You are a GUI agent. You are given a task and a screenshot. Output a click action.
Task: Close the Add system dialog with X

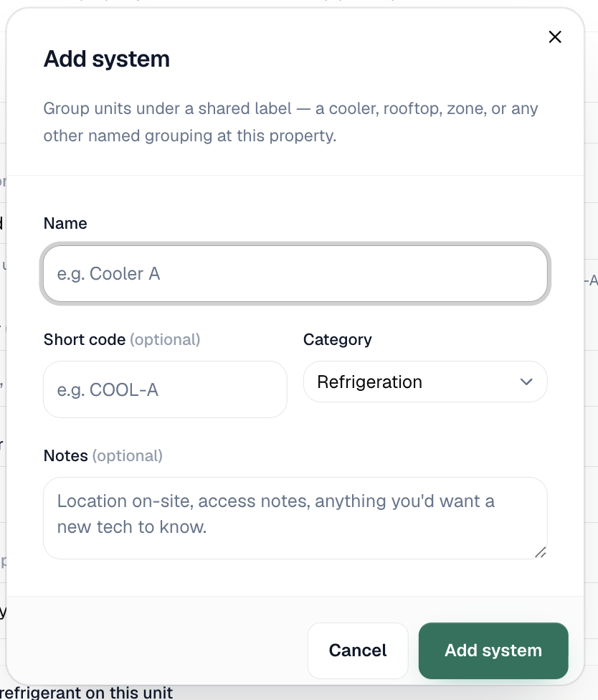click(x=555, y=37)
